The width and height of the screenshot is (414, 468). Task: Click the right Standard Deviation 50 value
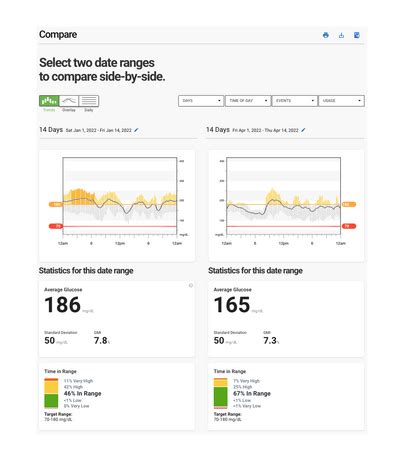click(x=219, y=341)
